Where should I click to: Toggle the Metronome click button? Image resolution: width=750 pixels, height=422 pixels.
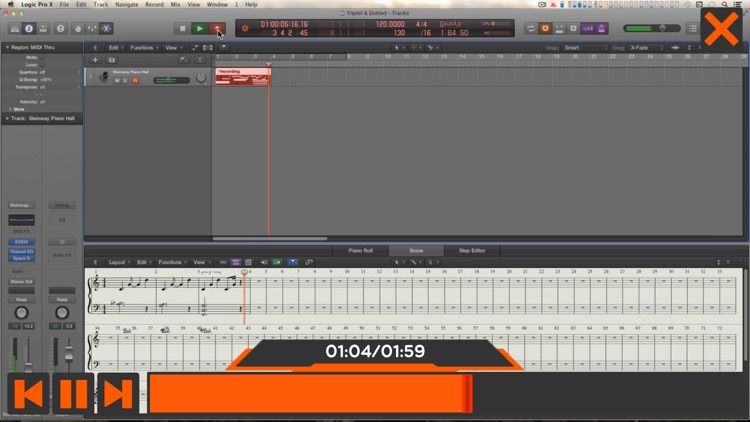click(601, 29)
